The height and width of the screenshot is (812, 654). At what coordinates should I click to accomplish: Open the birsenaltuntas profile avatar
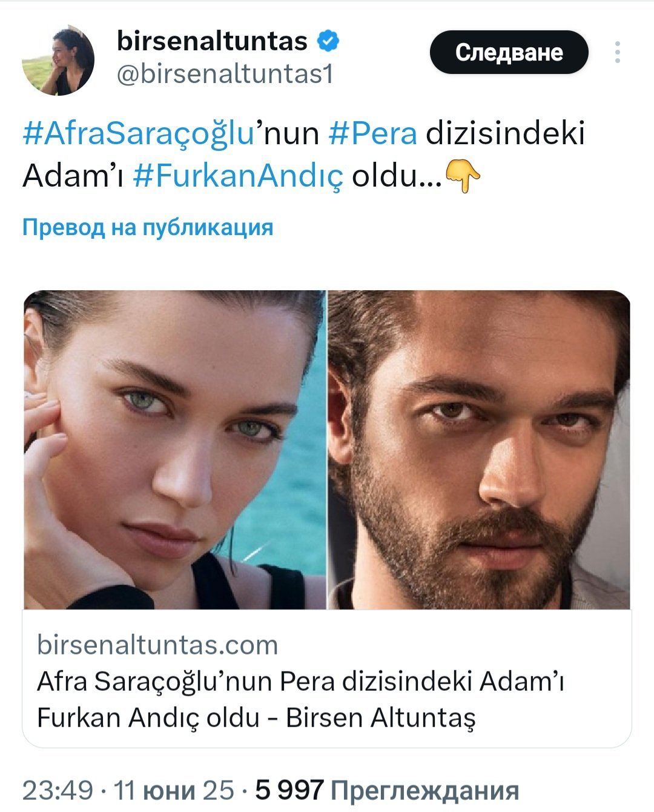[x=58, y=60]
